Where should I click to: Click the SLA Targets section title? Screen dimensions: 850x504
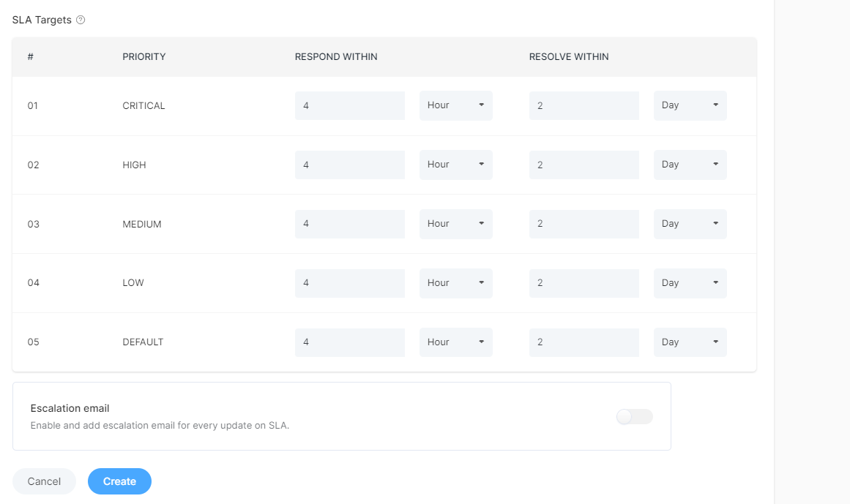42,20
